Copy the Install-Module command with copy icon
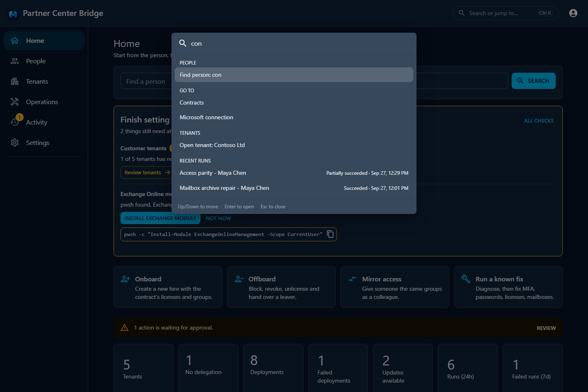Viewport: 588px width, 392px height. pos(330,234)
